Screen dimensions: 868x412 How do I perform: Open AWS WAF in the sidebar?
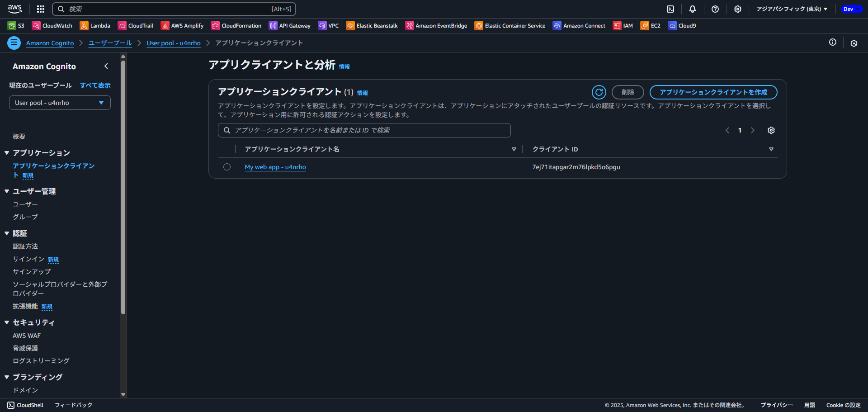tap(27, 336)
